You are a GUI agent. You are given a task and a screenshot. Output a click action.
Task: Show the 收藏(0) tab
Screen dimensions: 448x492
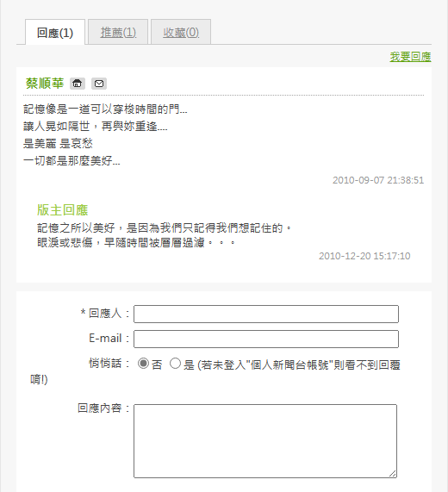pos(181,33)
